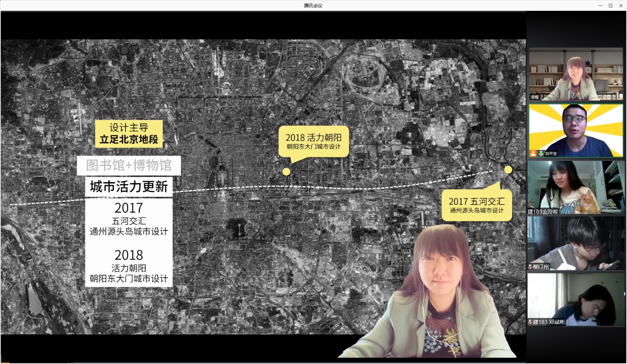Select the 城市活力更新 heading tab
This screenshot has height=364, width=627.
(x=129, y=186)
